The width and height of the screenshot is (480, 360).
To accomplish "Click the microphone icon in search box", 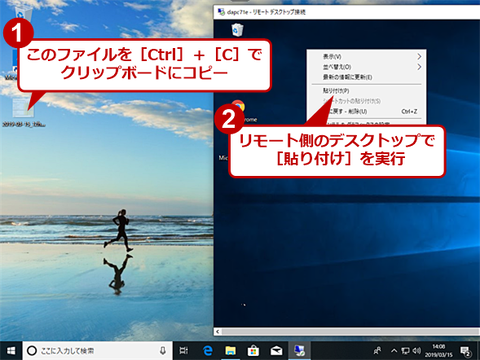I will 163,351.
